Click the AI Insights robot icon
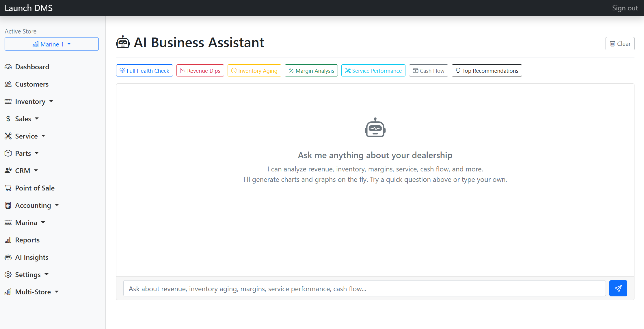The height and width of the screenshot is (329, 644). coord(8,257)
